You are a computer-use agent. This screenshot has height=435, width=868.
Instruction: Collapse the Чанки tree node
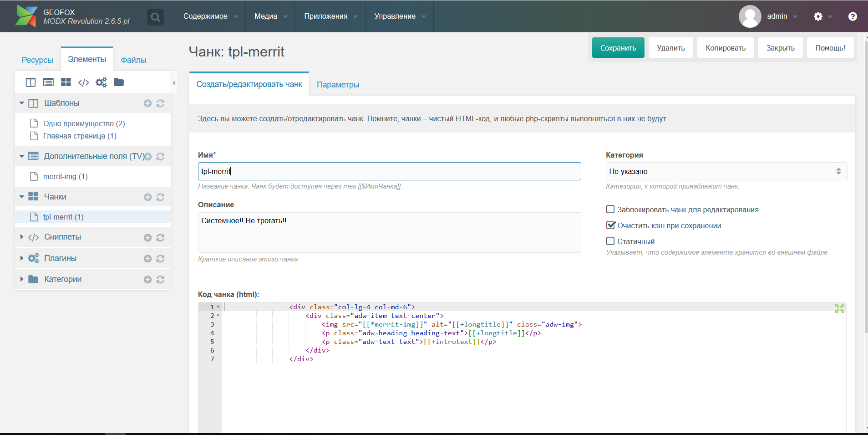(x=21, y=197)
